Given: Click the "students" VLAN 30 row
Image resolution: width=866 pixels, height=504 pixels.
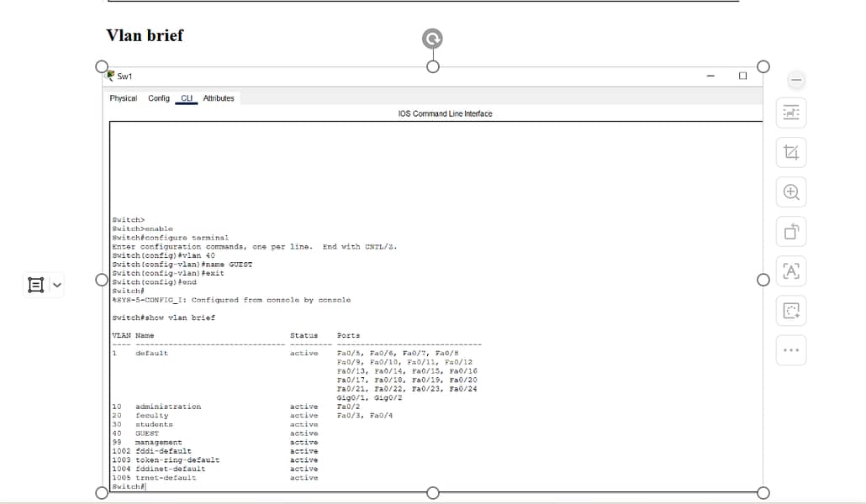Looking at the screenshot, I should [215, 424].
